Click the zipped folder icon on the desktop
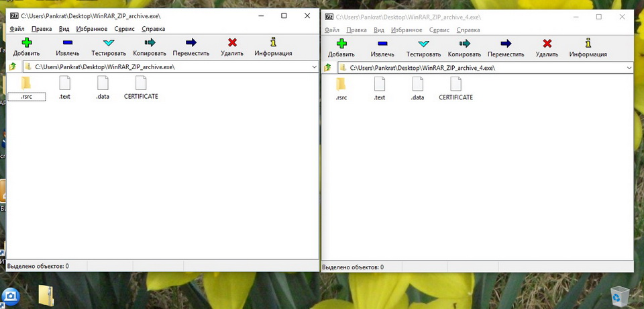Viewport: 644px width, 309px height. 46,295
